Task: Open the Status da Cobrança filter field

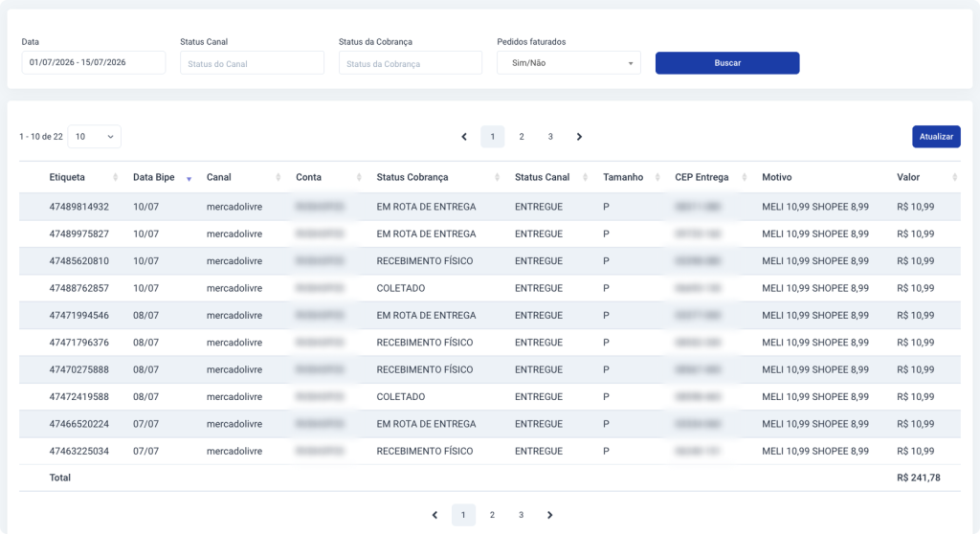Action: pyautogui.click(x=411, y=62)
